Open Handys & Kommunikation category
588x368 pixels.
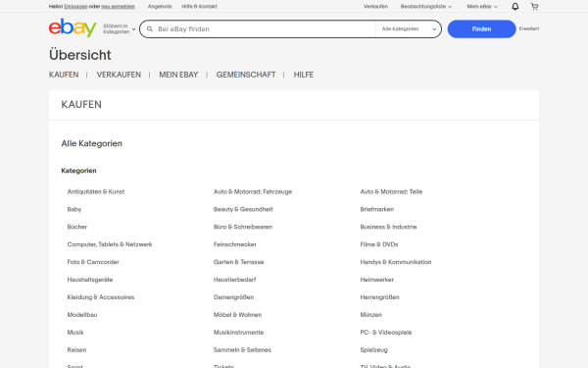point(396,262)
